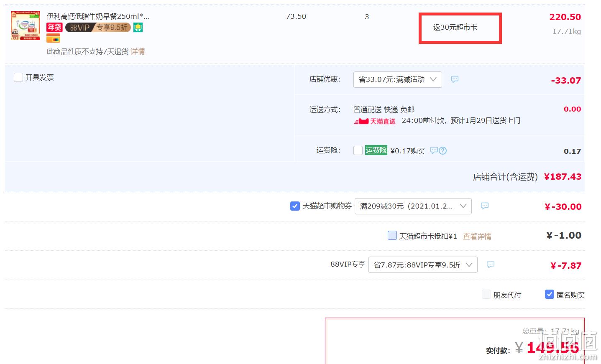This screenshot has height=364, width=601.
Task: Click the 0.17 freight insurance price
Action: click(573, 151)
